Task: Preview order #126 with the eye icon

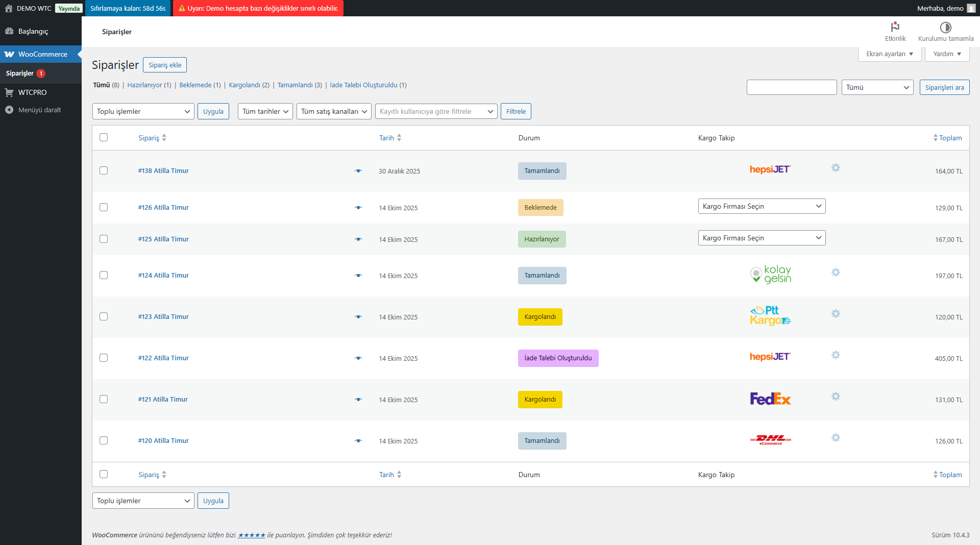Action: coord(358,208)
